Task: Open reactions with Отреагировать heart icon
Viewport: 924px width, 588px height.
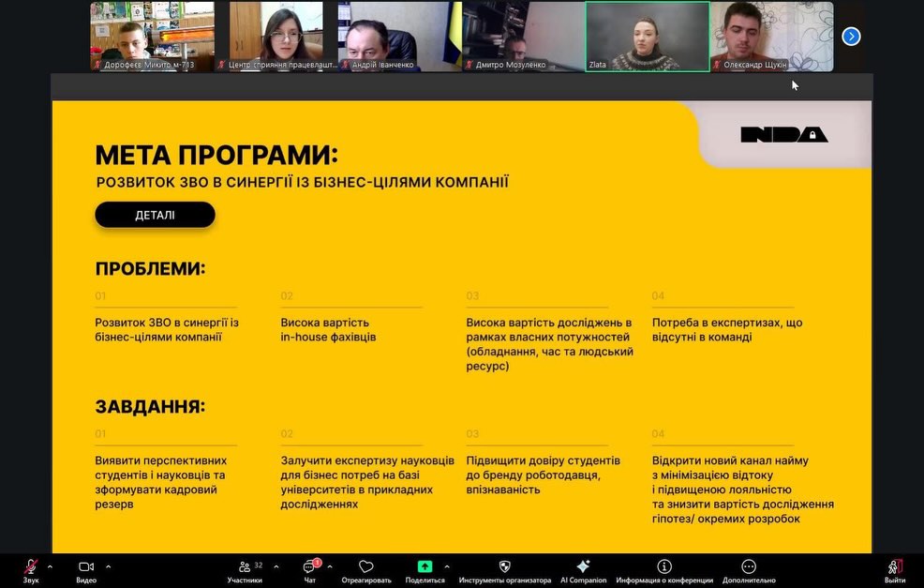Action: point(366,567)
